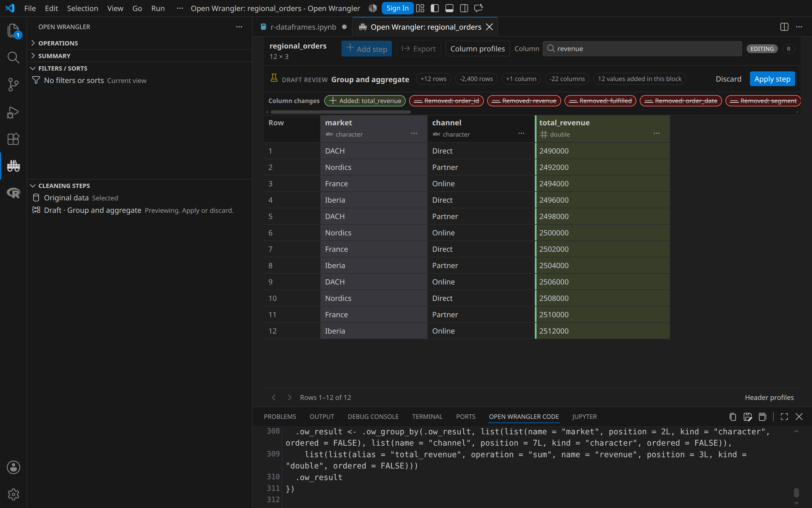The image size is (812, 508).
Task: Select the Original data cleaning step
Action: 139,198
